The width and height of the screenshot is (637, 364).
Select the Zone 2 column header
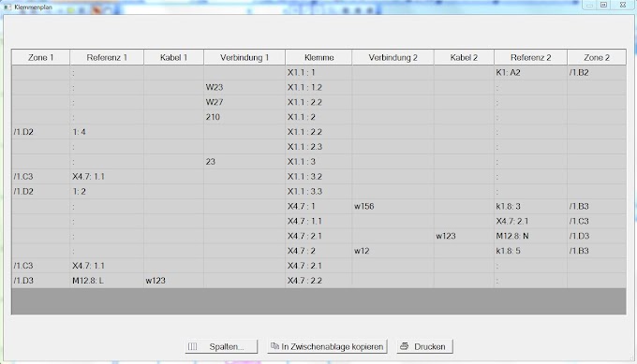pyautogui.click(x=597, y=57)
